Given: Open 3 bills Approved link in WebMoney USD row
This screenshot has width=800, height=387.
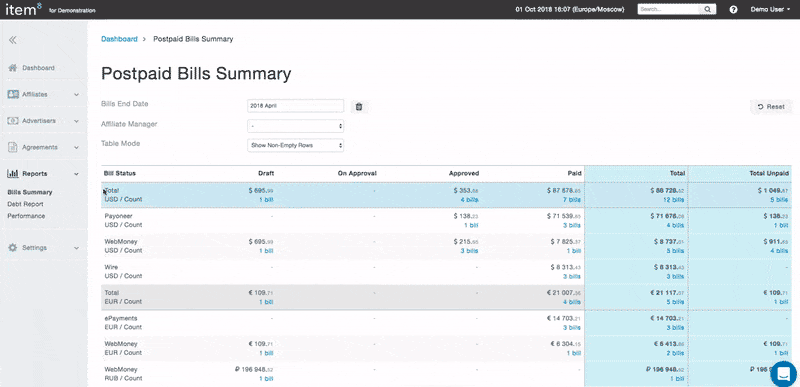Looking at the screenshot, I should click(x=469, y=251).
